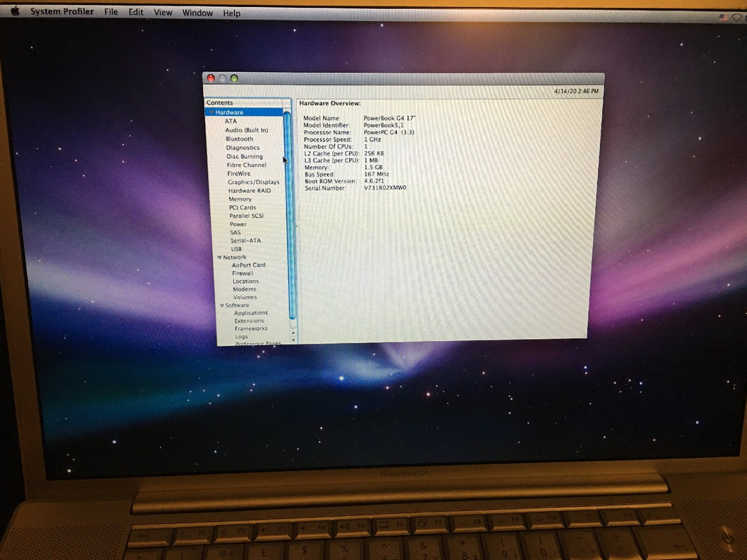Click the sidebar scroll up arrow
The image size is (747, 560).
click(293, 332)
